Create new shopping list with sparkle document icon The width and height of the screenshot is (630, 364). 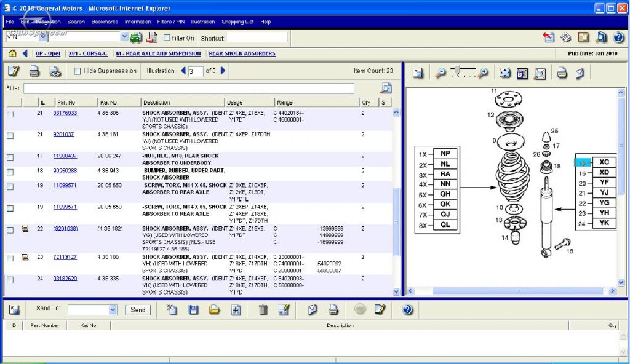coord(172,309)
